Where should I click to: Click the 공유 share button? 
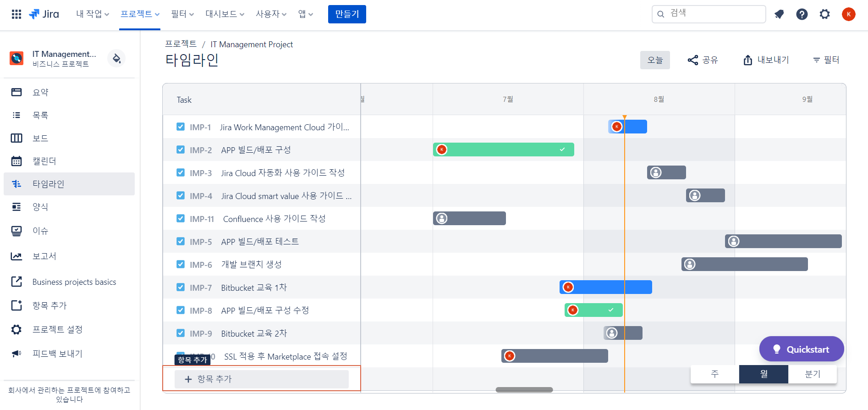pos(703,60)
